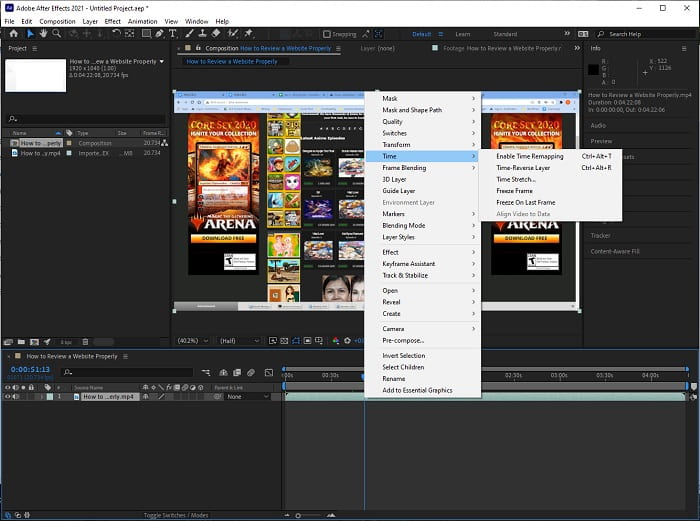Switch to the Learn workspace
Viewport: 700px width, 521px height.
click(462, 34)
